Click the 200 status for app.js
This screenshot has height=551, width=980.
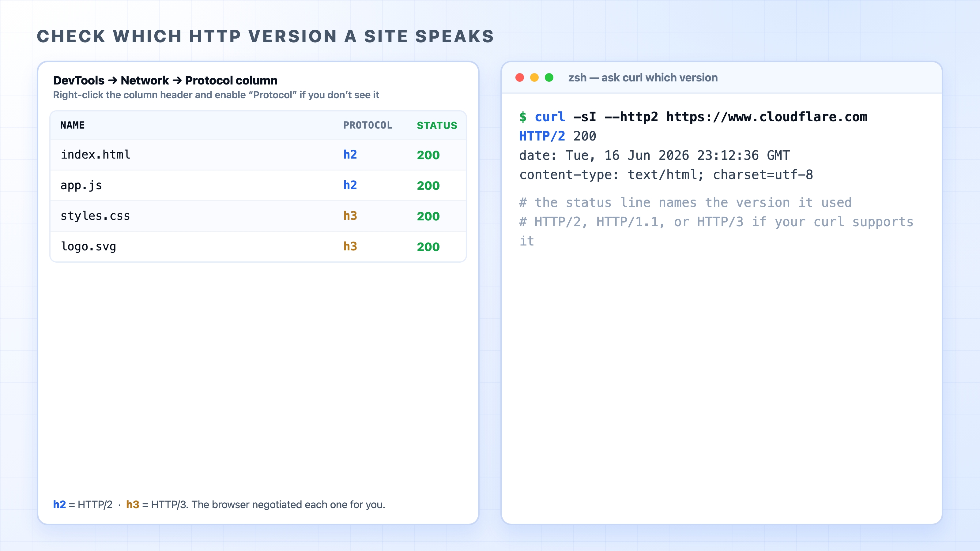428,186
